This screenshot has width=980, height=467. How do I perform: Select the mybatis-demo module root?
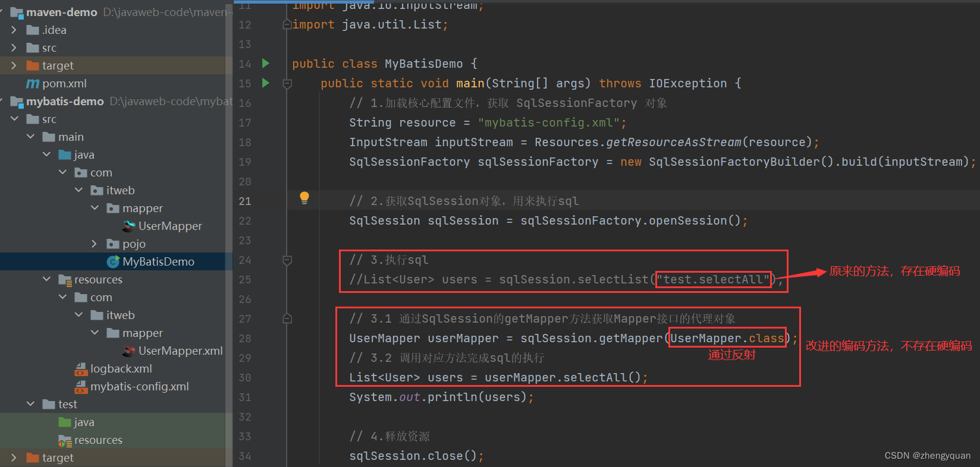click(65, 102)
